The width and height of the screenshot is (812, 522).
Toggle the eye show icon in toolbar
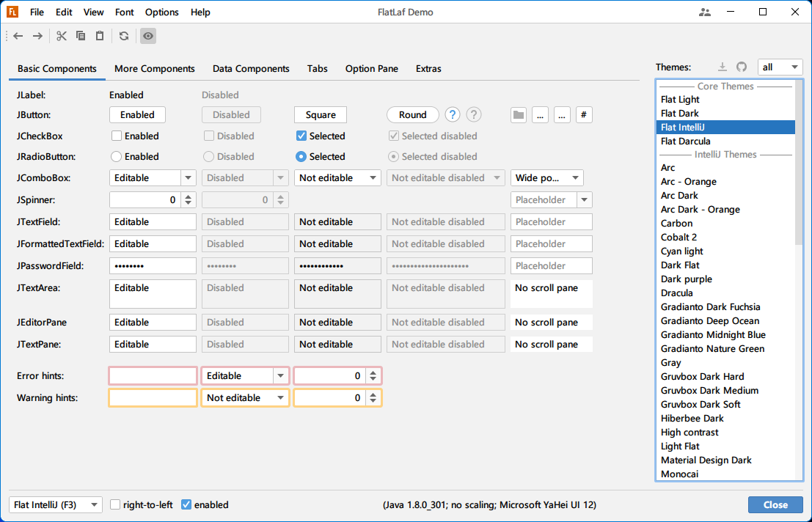(148, 36)
